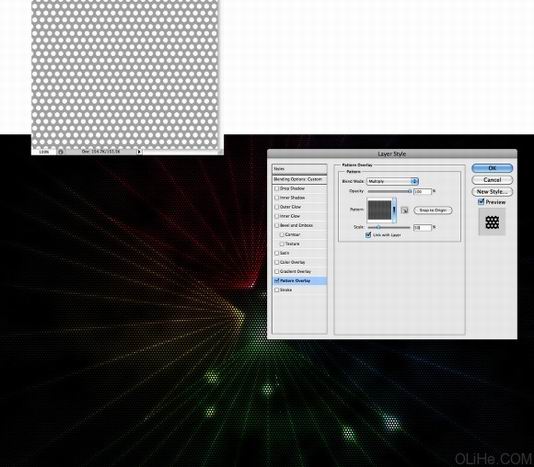534x467 pixels.
Task: Click the status bar icon beside zoom percentage
Action: point(60,152)
